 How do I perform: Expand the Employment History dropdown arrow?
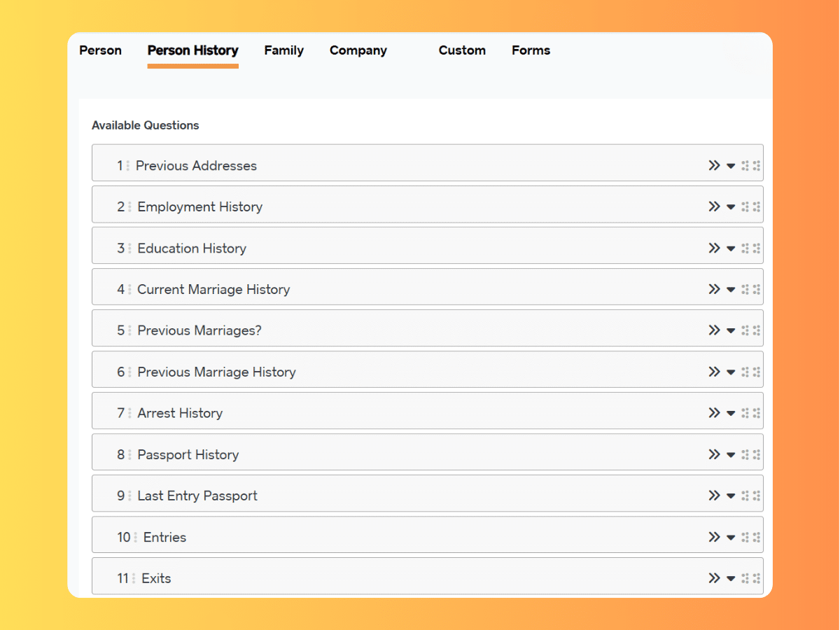[731, 207]
